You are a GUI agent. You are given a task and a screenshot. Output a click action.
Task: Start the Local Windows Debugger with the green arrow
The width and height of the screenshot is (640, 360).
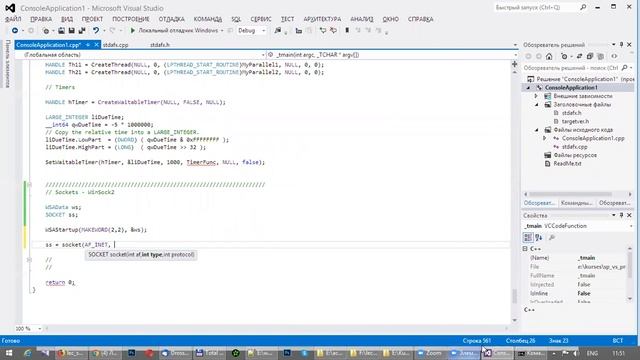[132, 31]
